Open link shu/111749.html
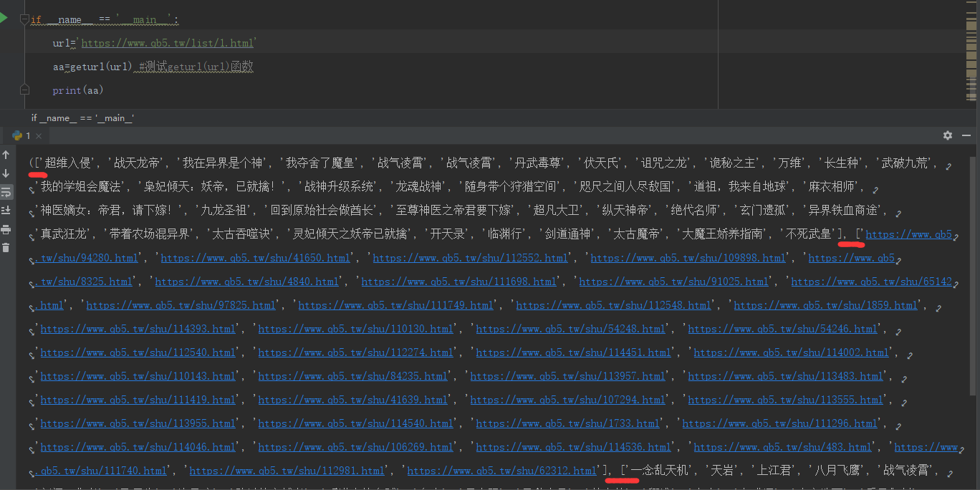Viewport: 980px width, 490px height. (x=396, y=305)
